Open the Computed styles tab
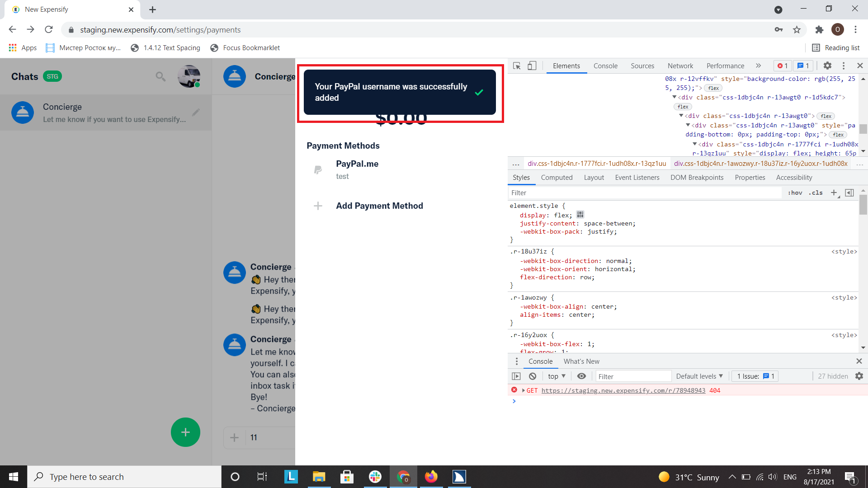This screenshot has height=488, width=868. [557, 178]
